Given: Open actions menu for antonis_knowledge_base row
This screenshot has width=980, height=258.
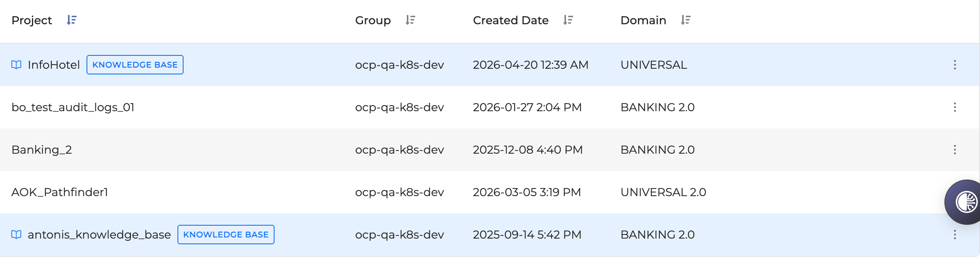Looking at the screenshot, I should 955,235.
